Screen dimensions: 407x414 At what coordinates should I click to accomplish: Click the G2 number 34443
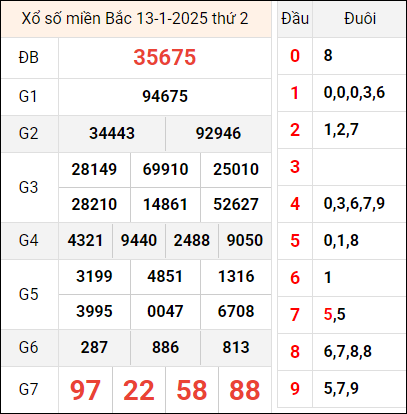[x=112, y=134]
